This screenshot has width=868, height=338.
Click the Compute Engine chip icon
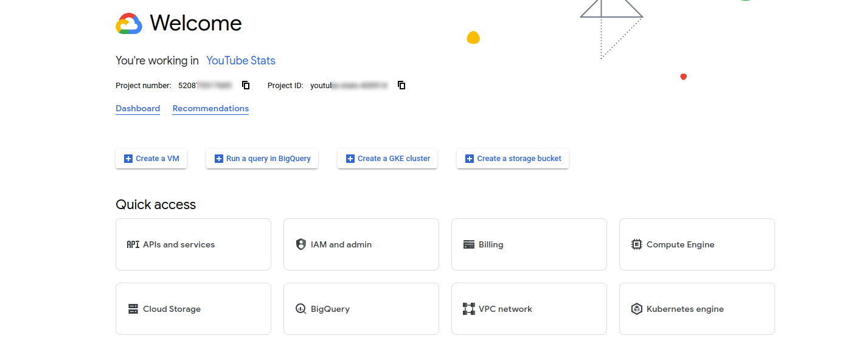pos(636,244)
